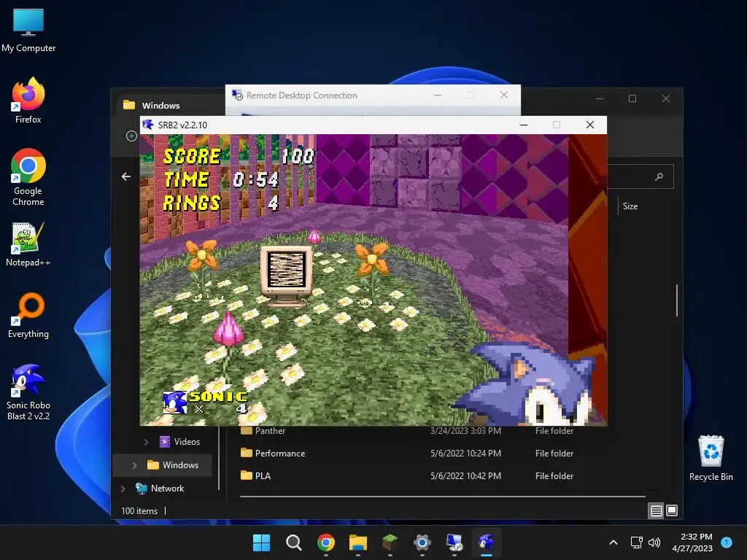Select the SRB2 Sonic icon in taskbar

coord(486,542)
